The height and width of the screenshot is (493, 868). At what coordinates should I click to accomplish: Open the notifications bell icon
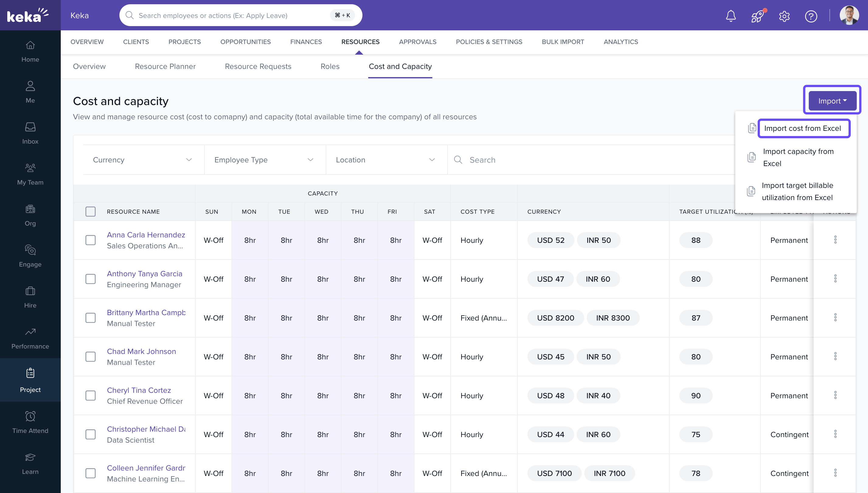731,16
